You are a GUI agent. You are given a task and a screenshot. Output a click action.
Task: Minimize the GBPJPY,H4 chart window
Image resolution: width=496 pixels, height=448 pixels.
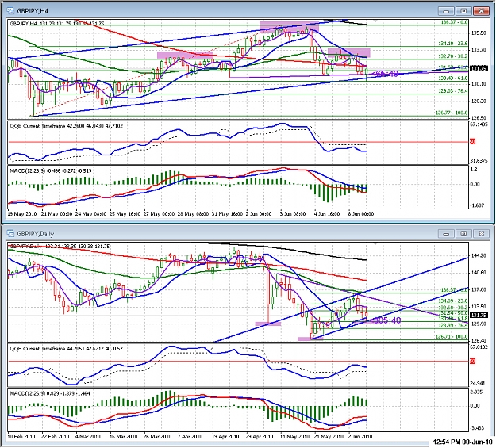446,11
